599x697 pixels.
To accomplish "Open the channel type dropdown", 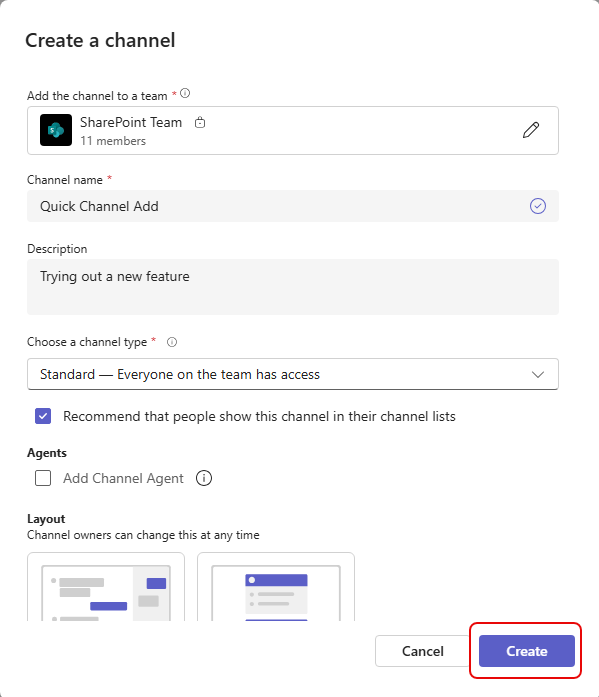I will (293, 374).
